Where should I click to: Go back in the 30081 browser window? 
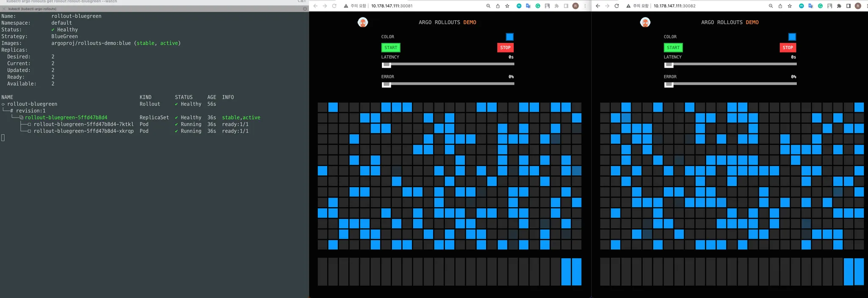click(x=315, y=6)
